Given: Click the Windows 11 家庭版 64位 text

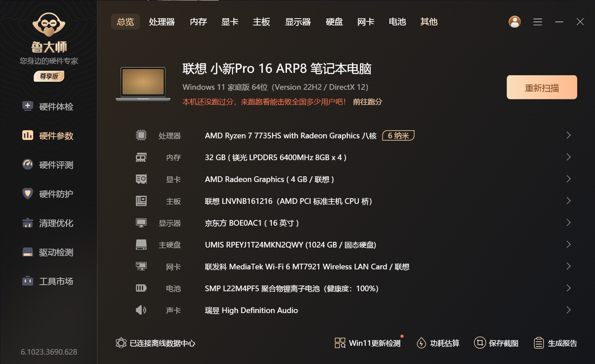Looking at the screenshot, I should (225, 87).
